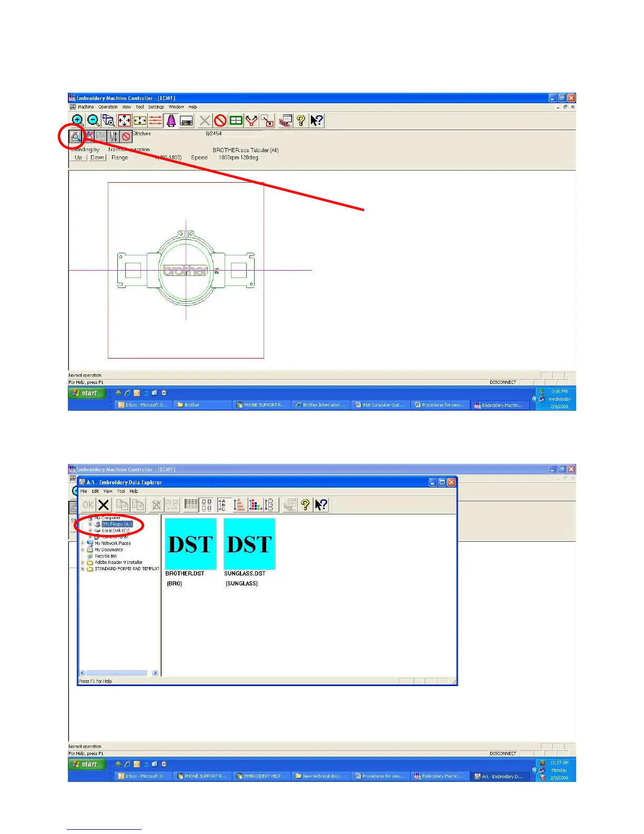Expand the 3½ Floppy (A:) tree node

(x=90, y=524)
